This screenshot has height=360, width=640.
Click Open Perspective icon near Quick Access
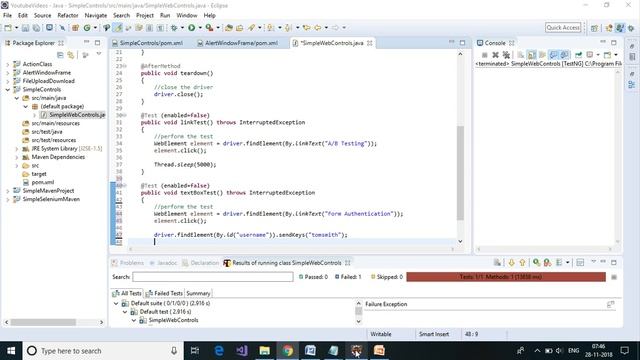pyautogui.click(x=594, y=28)
